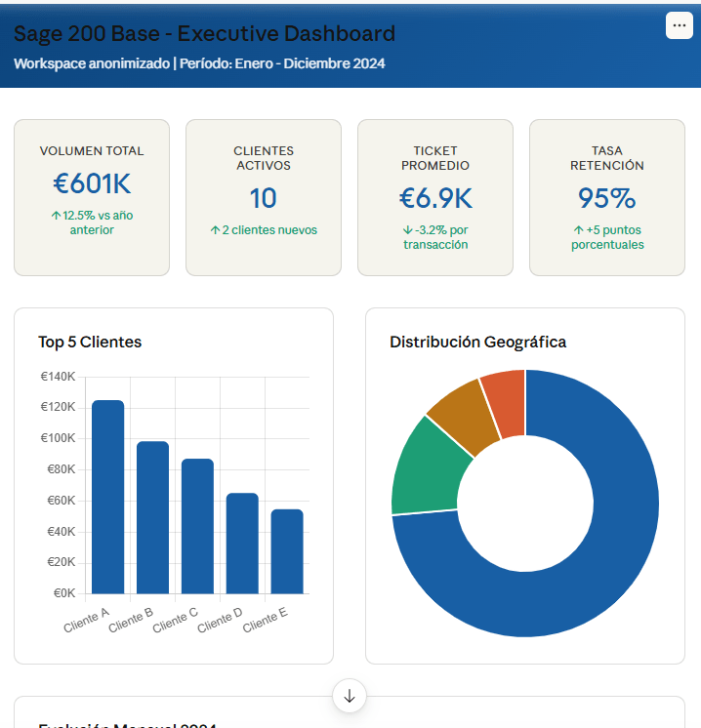Viewport: 701px width, 728px height.
Task: Click the large blue donut segment
Action: (x=613, y=557)
